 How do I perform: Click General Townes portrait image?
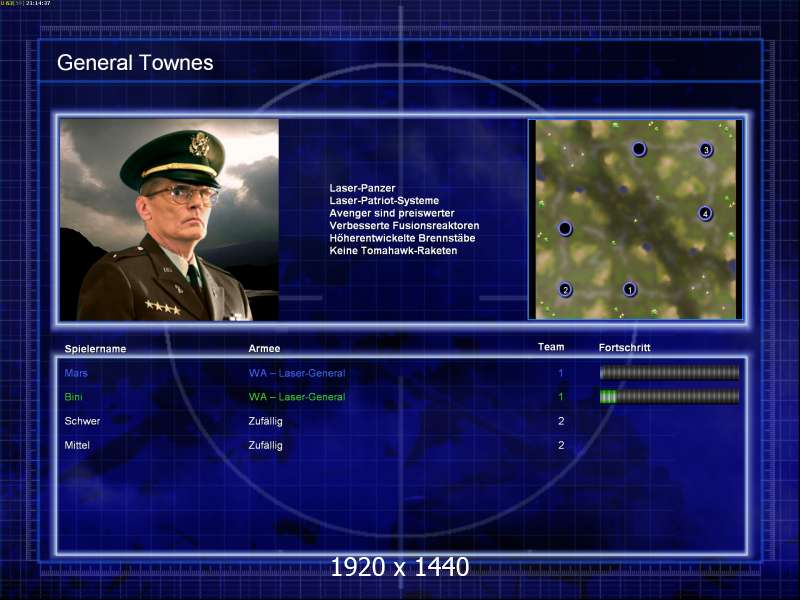[x=169, y=220]
